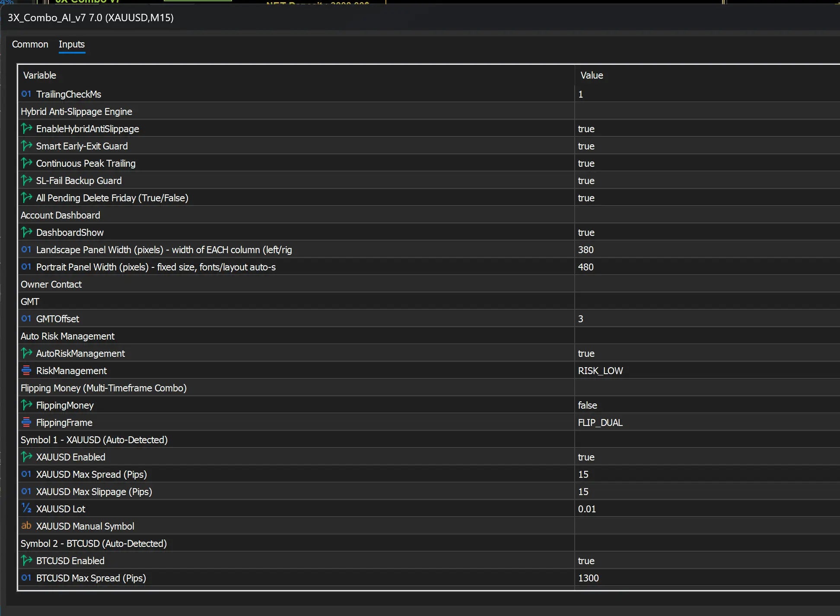Click the fraction icon next to XAUUSD Lot
840x616 pixels.
point(26,508)
